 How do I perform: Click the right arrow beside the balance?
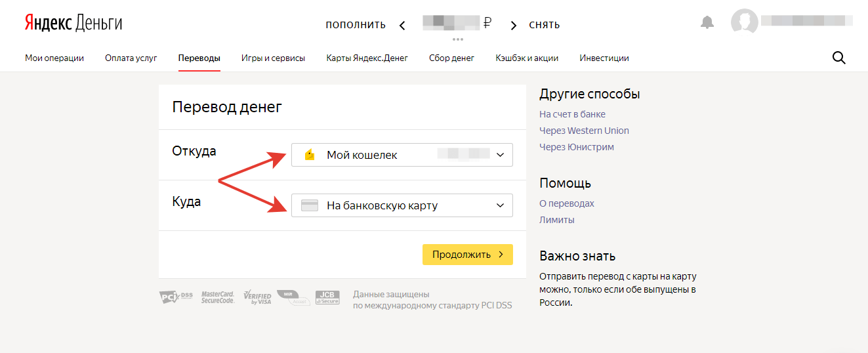[514, 25]
